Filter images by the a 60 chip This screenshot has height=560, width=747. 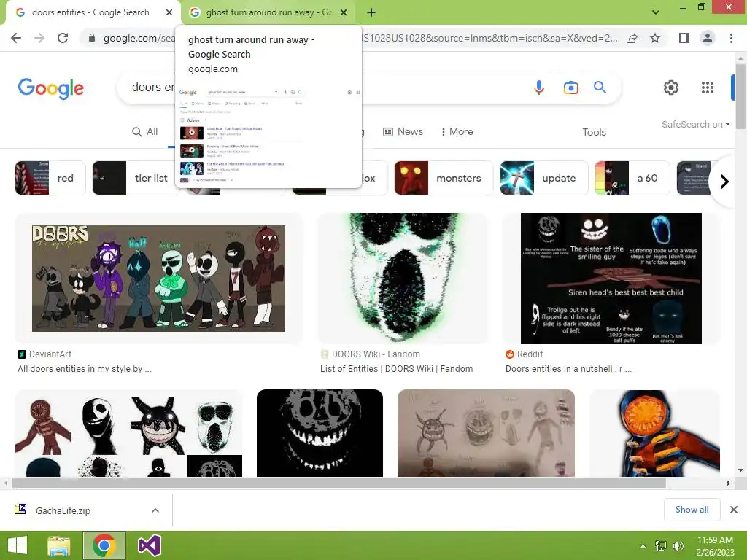tap(632, 178)
